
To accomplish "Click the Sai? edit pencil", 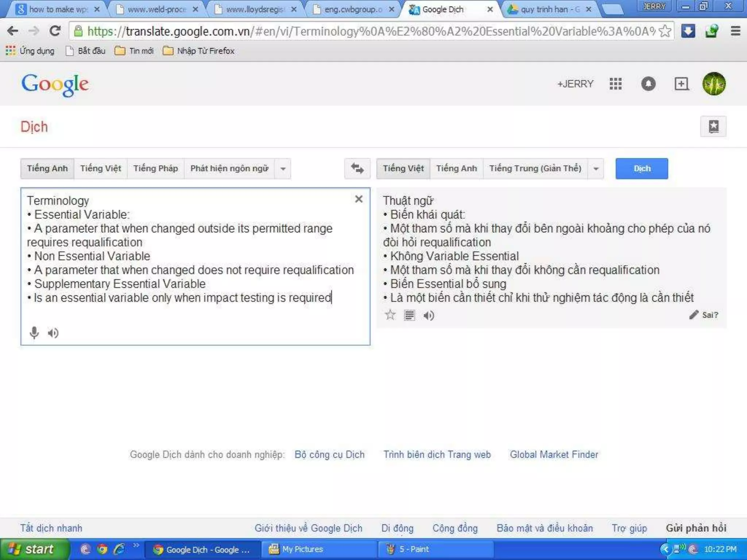I will (x=704, y=315).
